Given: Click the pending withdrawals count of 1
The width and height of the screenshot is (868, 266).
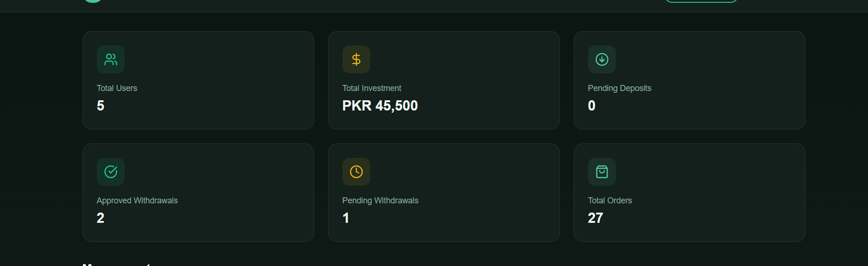Looking at the screenshot, I should [x=346, y=218].
